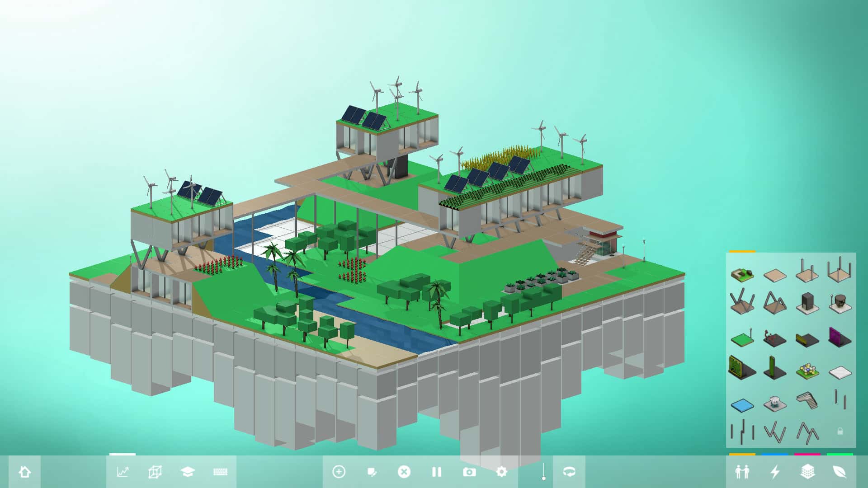Click the home icon in bottom bar
Image resolution: width=868 pixels, height=488 pixels.
click(x=24, y=472)
